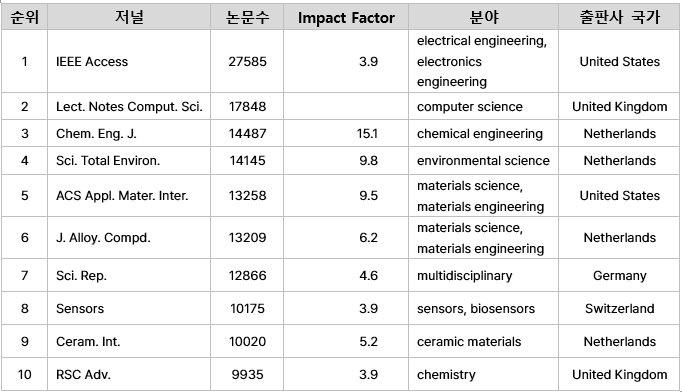
Task: Select the empty Impact Factor cell
Action: click(x=346, y=106)
